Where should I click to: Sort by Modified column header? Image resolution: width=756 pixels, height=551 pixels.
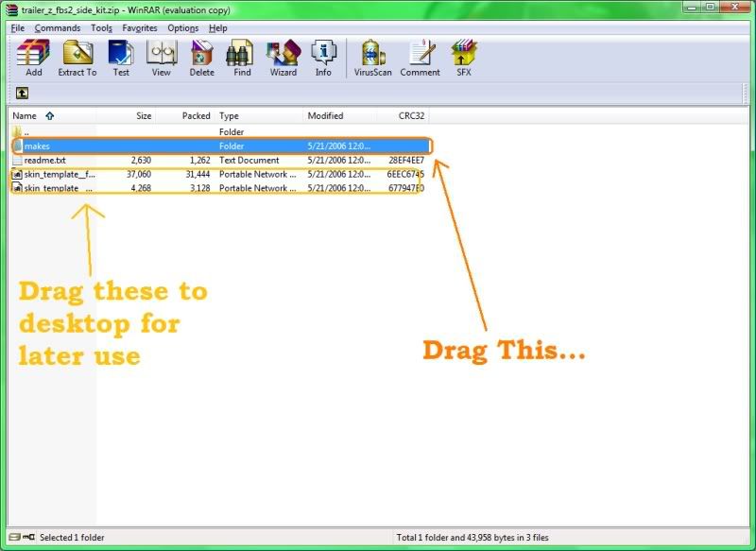coord(325,116)
